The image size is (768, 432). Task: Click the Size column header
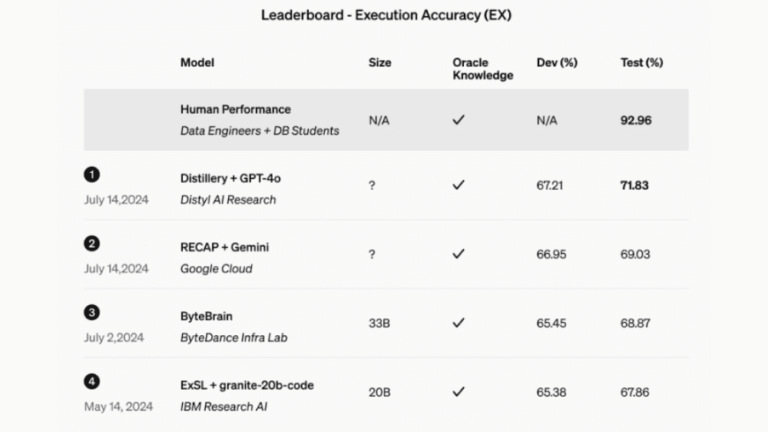tap(378, 62)
